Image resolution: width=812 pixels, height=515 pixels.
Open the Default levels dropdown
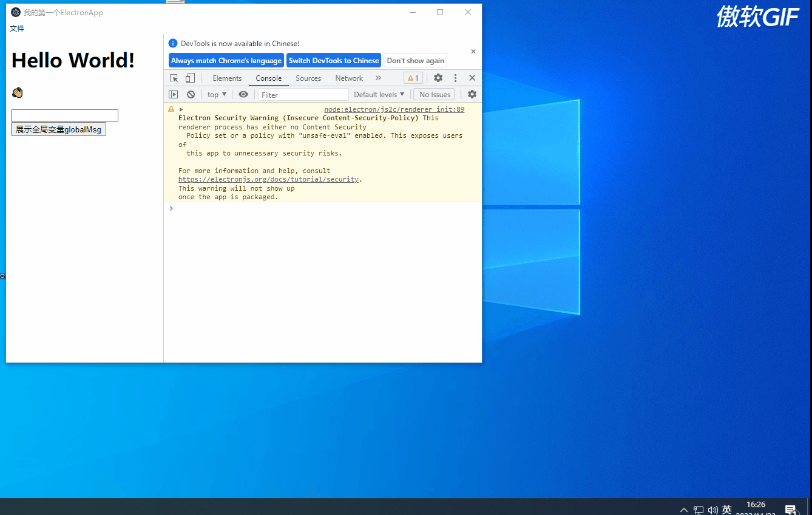tap(379, 95)
